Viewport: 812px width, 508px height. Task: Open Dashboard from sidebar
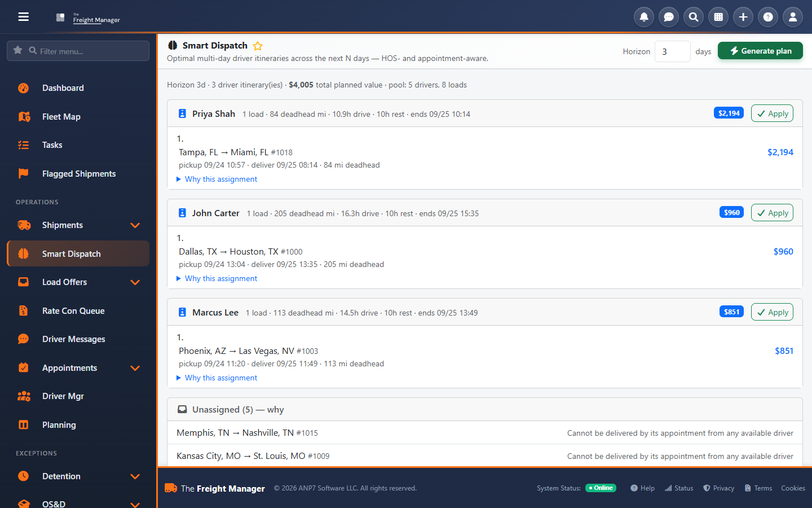click(78, 88)
